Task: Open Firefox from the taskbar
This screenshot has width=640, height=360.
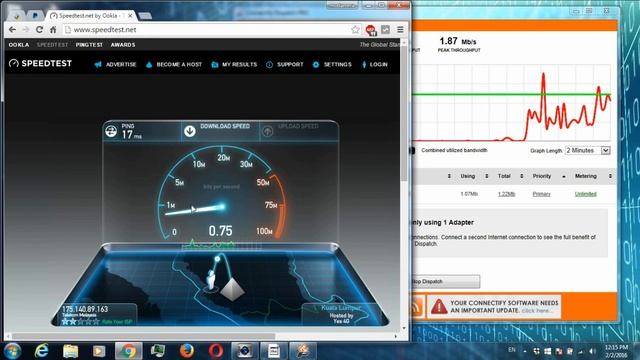Action: tap(187, 351)
